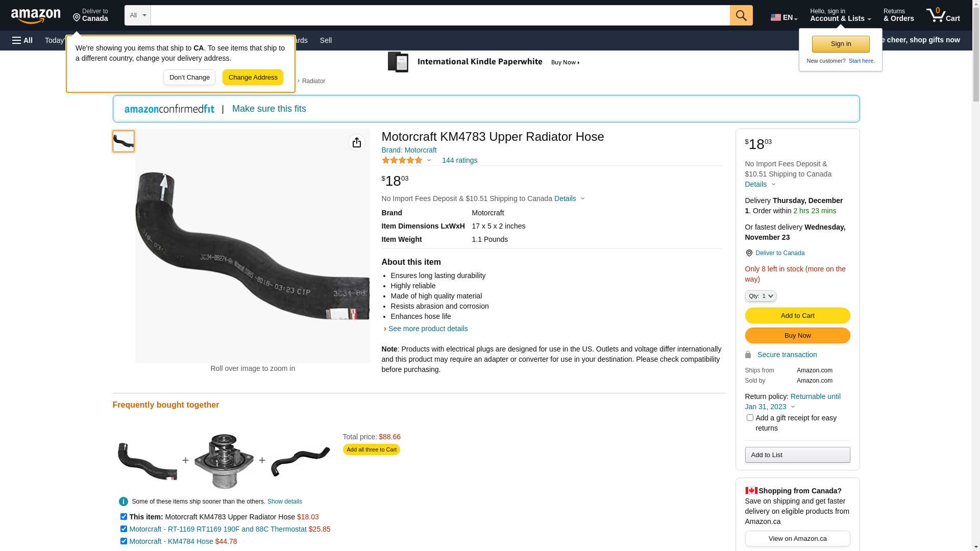
Task: Click the star rating icons
Action: (402, 160)
